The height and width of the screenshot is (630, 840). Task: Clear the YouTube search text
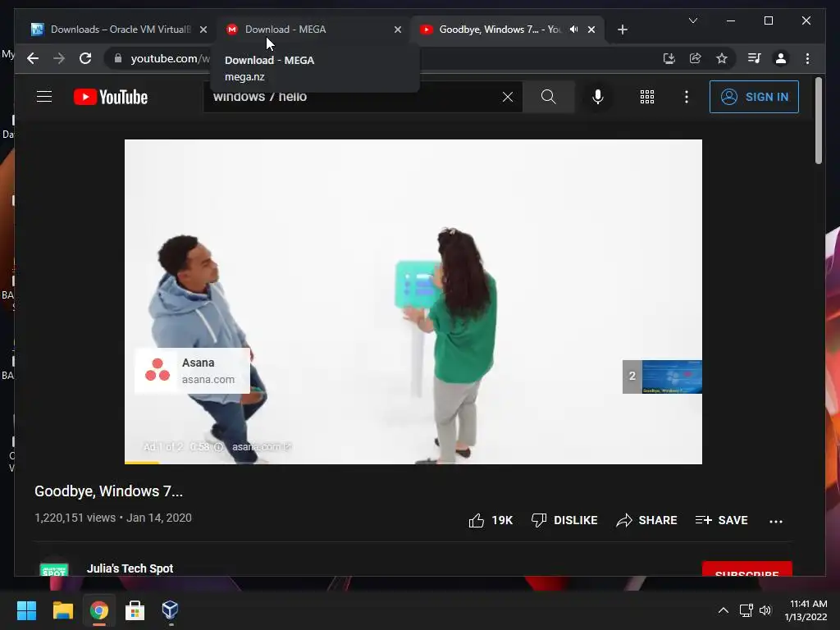[x=508, y=97]
